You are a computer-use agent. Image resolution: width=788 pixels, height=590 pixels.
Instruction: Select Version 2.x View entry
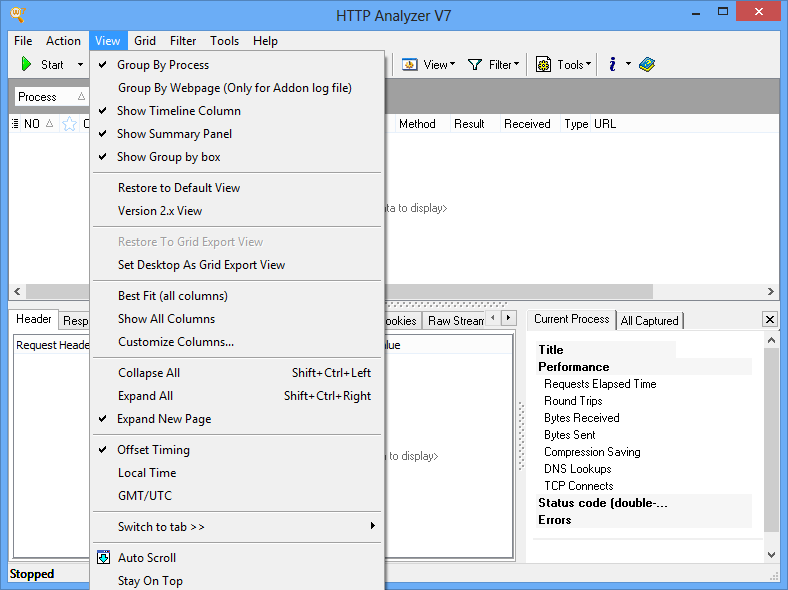click(237, 211)
